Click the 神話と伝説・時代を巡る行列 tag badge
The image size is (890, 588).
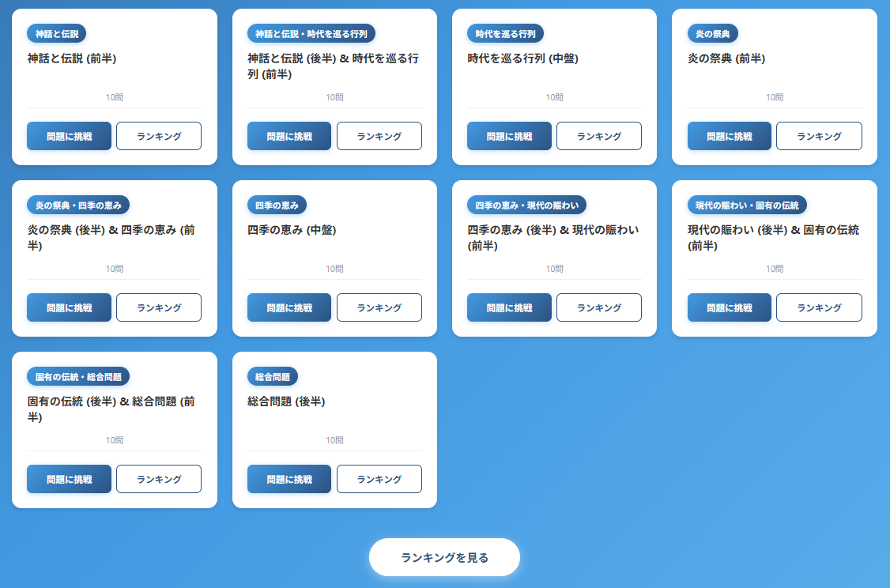coord(311,33)
